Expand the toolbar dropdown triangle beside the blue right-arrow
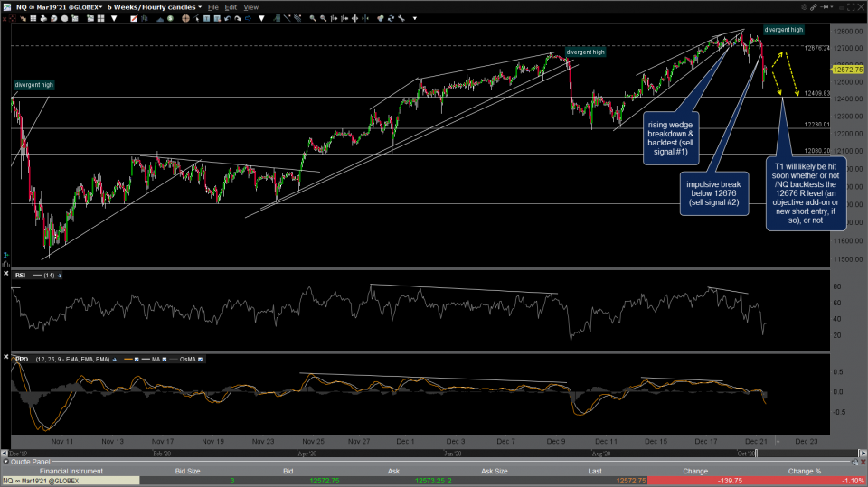 [261, 18]
